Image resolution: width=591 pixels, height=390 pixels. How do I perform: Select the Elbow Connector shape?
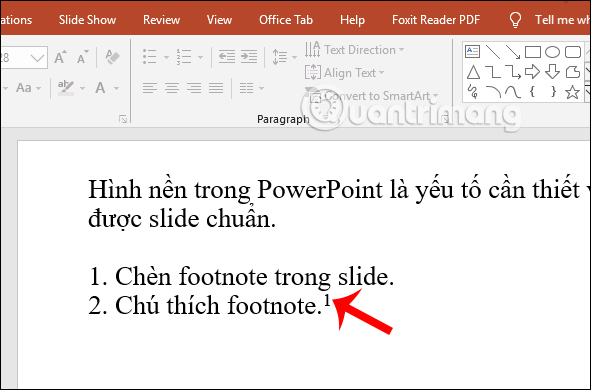point(493,72)
